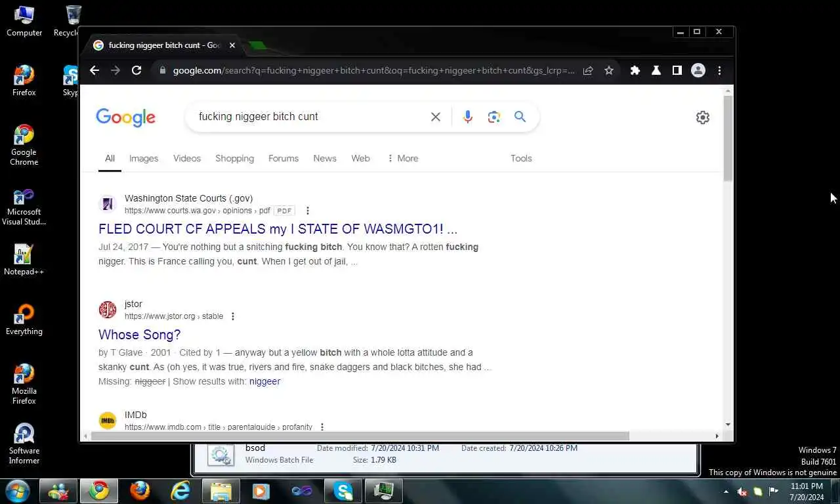Switch to the Forums tab

tap(283, 158)
